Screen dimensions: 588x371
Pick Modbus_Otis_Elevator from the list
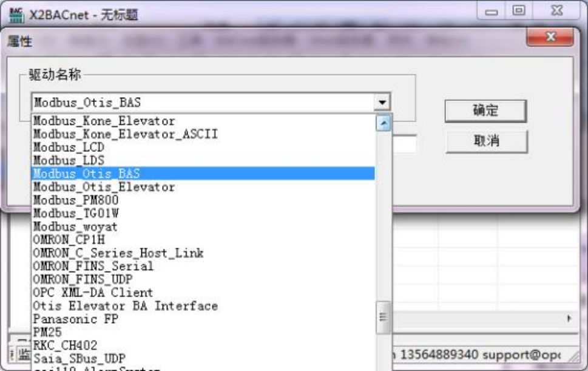point(203,187)
